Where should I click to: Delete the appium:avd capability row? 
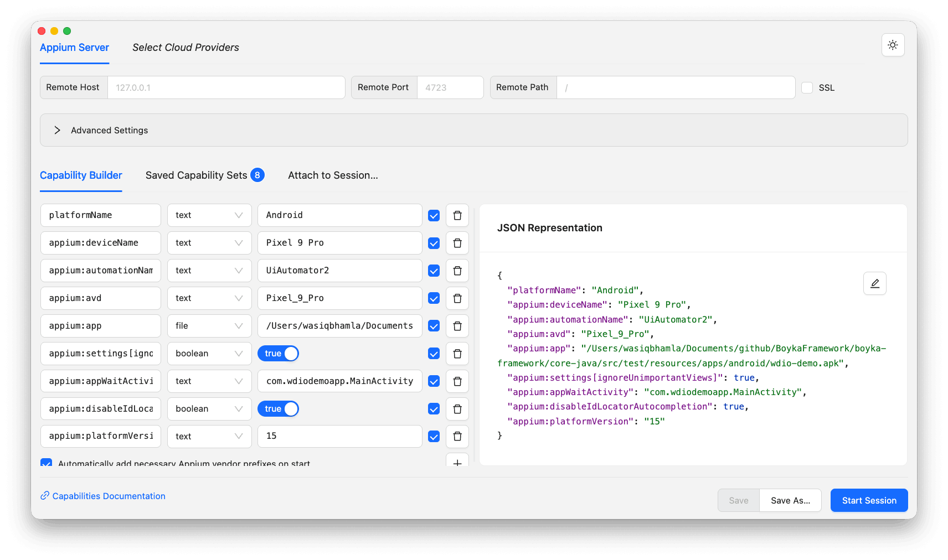(x=457, y=298)
